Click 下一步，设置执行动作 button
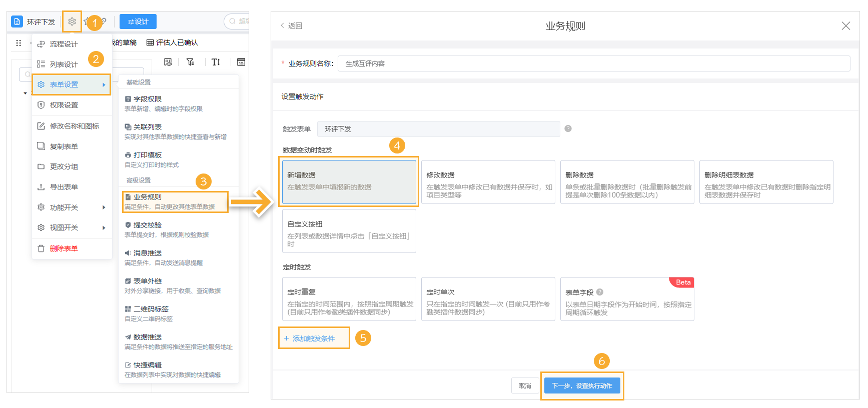 [582, 385]
